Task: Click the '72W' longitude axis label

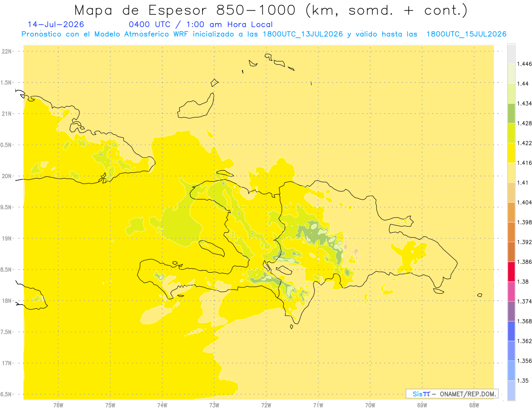Action: (266, 406)
